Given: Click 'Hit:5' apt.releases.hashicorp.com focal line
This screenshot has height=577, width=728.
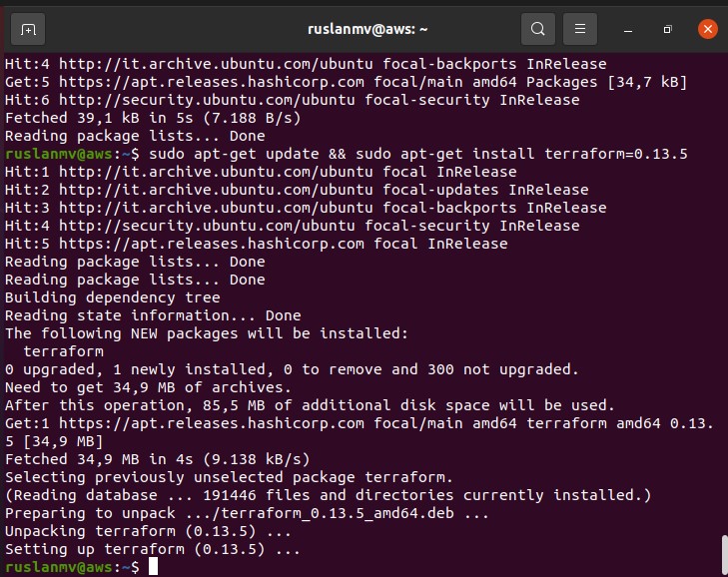Looking at the screenshot, I should [257, 244].
